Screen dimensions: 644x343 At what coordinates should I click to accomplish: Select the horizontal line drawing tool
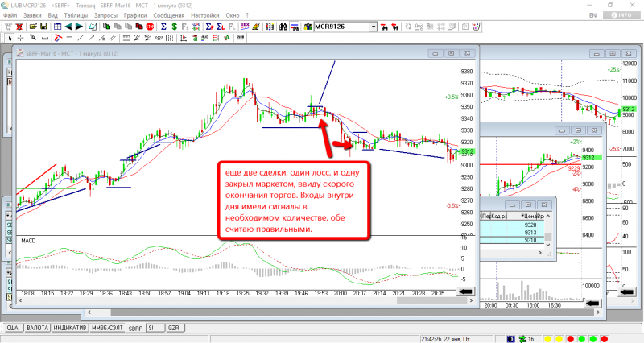coord(69,38)
